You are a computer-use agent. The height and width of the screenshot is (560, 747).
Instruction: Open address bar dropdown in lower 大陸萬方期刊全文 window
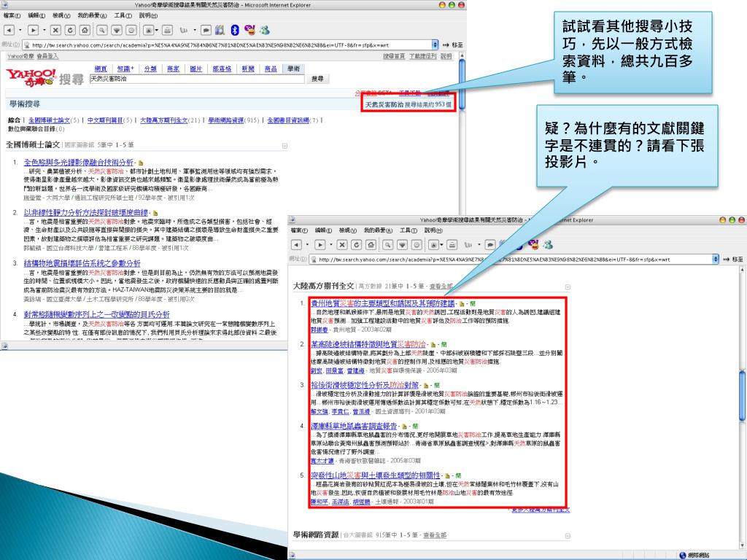715,259
